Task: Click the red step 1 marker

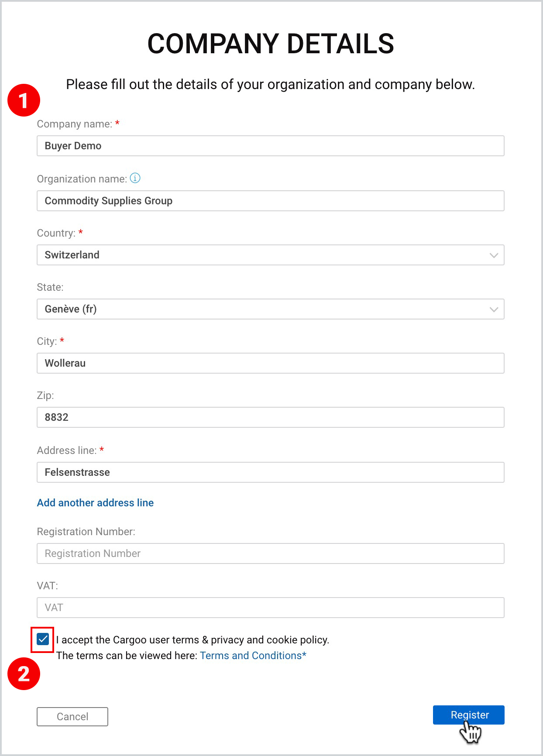Action: click(x=24, y=100)
